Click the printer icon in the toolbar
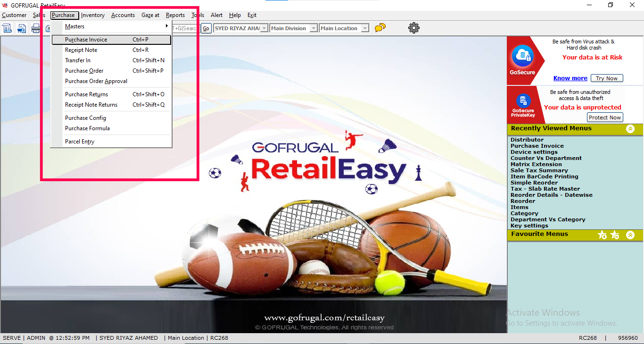This screenshot has width=644, height=344. pyautogui.click(x=36, y=28)
